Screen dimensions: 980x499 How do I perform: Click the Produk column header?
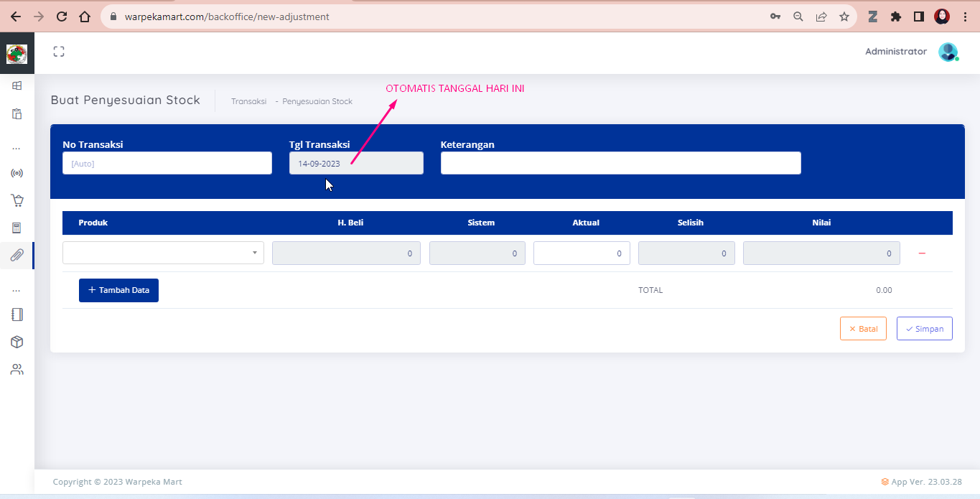tap(93, 223)
